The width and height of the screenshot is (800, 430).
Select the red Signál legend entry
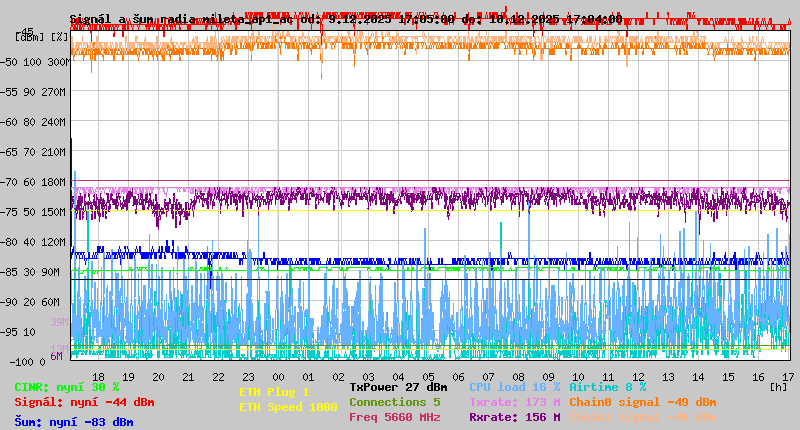click(84, 402)
